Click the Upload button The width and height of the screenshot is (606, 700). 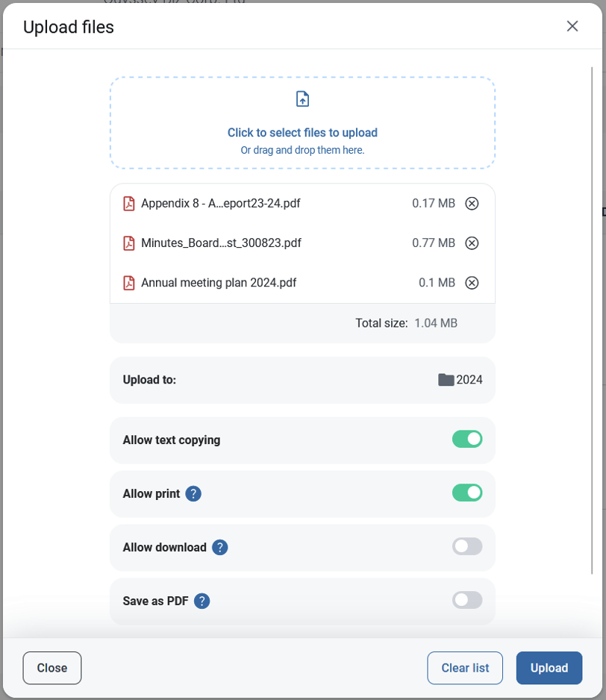click(x=549, y=668)
